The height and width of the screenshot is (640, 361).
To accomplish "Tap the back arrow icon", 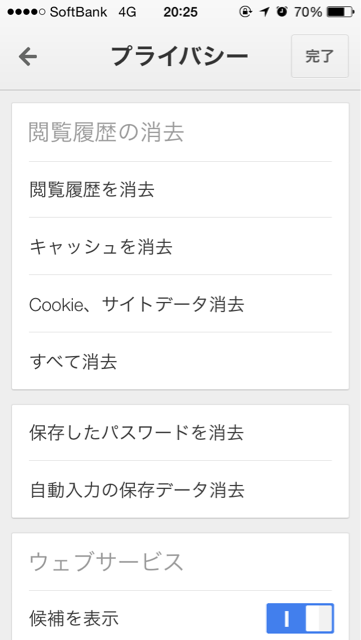I will click(x=28, y=56).
